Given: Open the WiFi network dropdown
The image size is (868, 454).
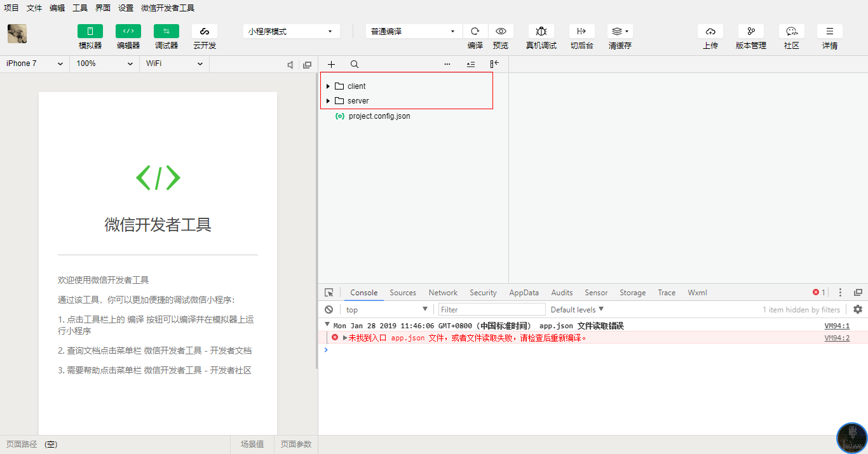Looking at the screenshot, I should (x=173, y=63).
